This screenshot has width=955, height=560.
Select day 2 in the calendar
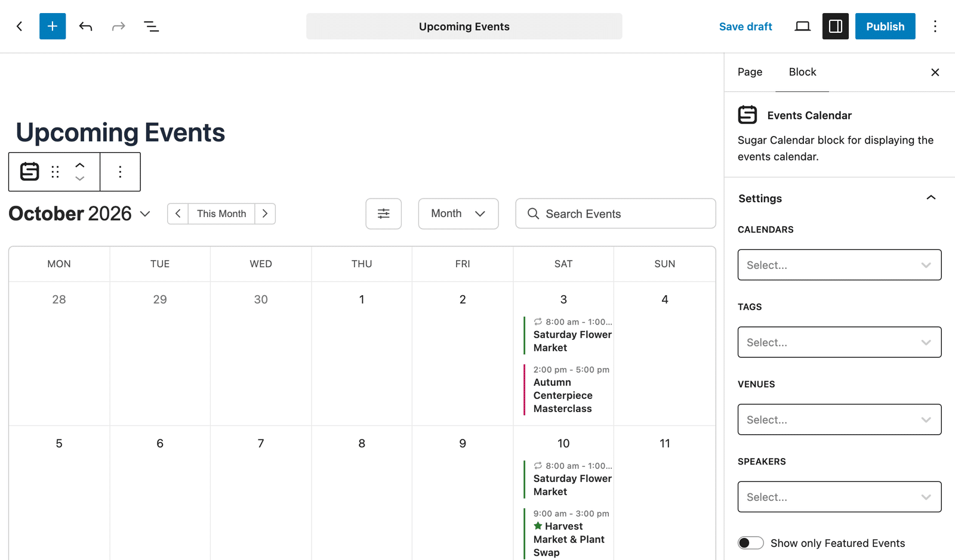[x=463, y=299]
